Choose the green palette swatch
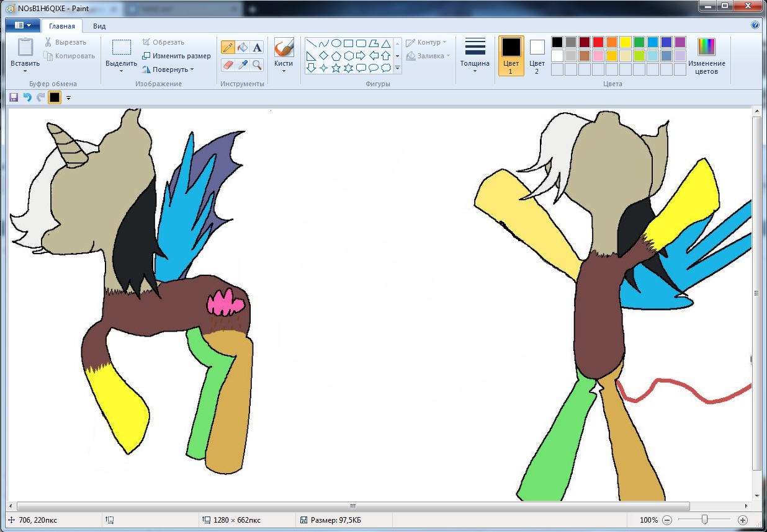 point(639,42)
